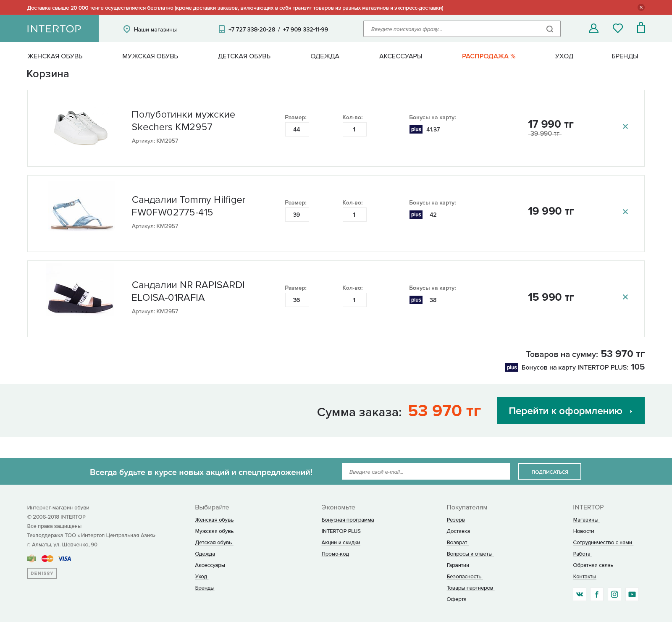
Task: Click black NR RAPISARDI sandal thumbnail
Action: click(80, 298)
